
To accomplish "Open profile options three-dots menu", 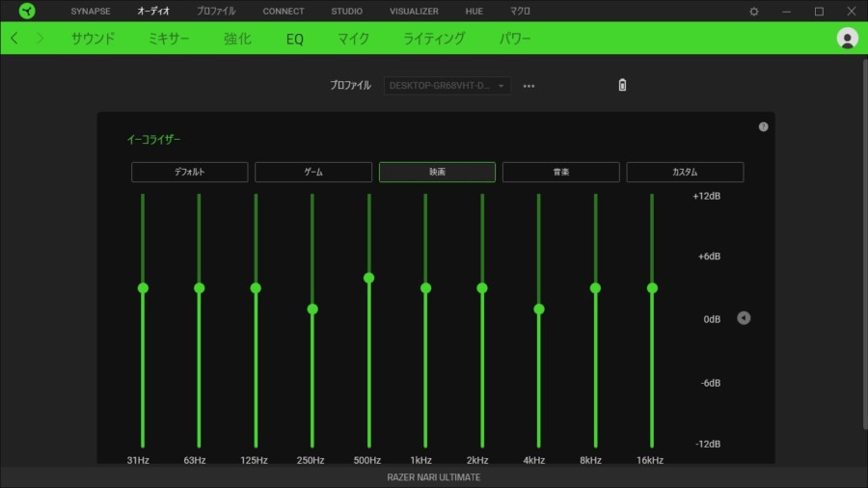I will (x=529, y=86).
